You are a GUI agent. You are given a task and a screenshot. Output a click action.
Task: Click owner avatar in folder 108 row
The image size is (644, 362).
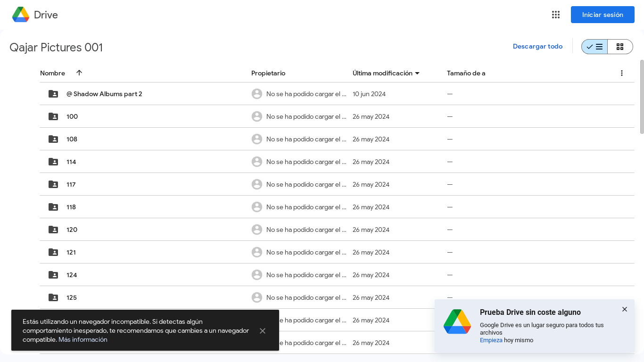257,139
